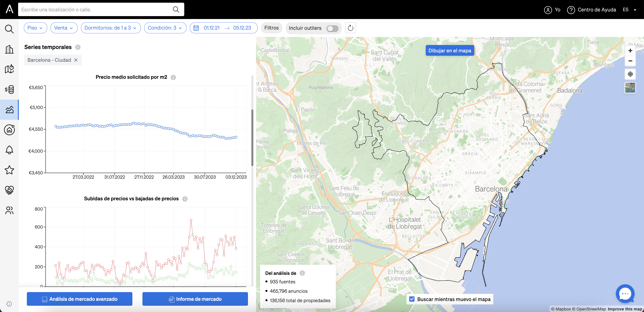Open the search magnifier in sidebar
This screenshot has height=312, width=644.
click(x=9, y=29)
